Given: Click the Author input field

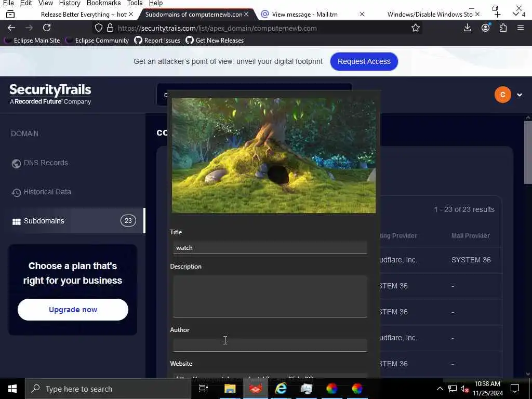Looking at the screenshot, I should tap(270, 345).
